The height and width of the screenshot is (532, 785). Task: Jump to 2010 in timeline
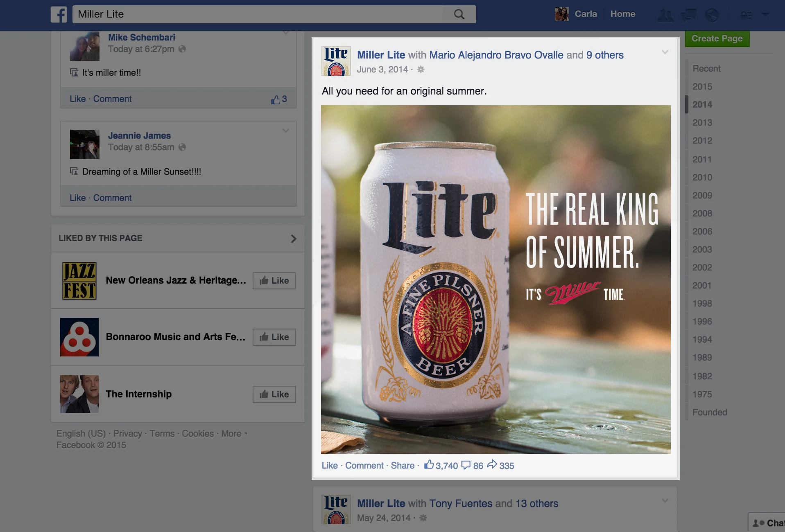click(702, 178)
